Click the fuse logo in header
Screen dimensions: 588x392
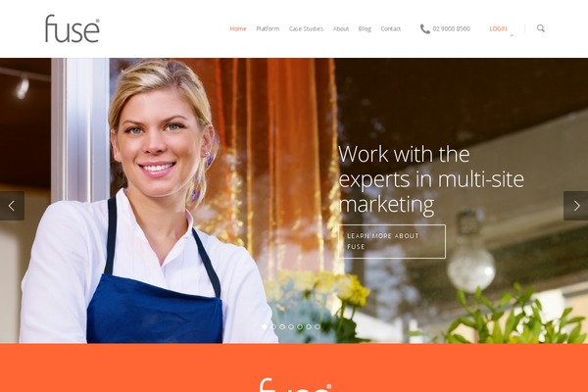(73, 28)
